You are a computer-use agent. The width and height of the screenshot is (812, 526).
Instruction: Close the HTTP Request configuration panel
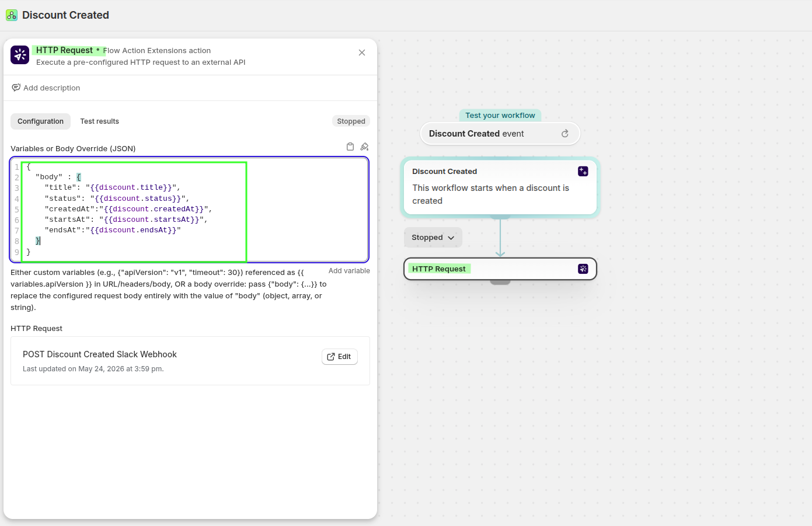coord(362,53)
